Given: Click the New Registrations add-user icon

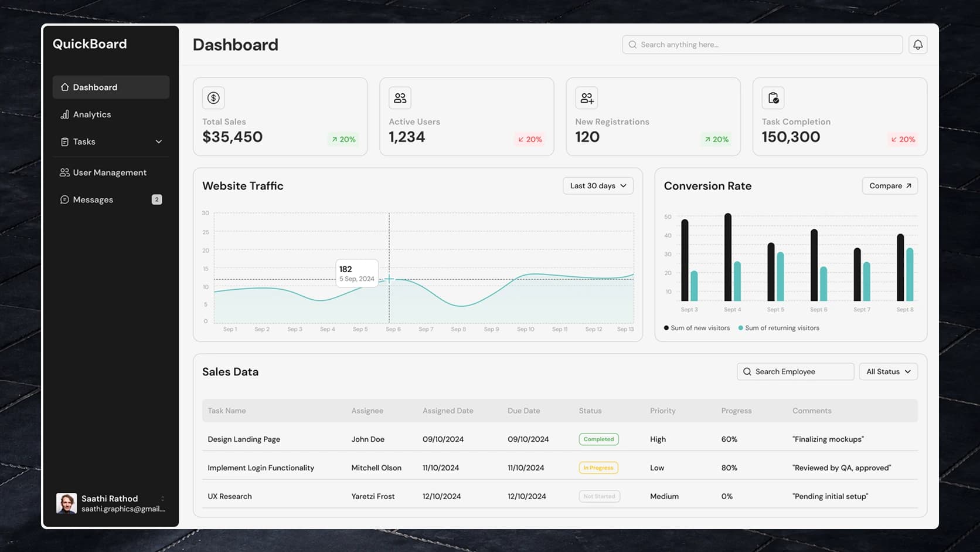Looking at the screenshot, I should (586, 98).
